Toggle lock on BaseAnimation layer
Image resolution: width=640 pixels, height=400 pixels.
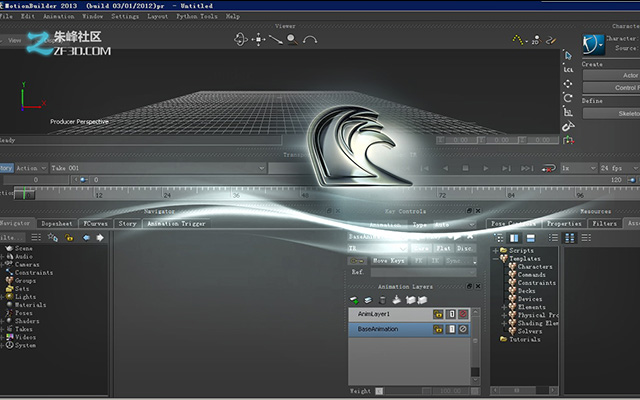click(438, 329)
